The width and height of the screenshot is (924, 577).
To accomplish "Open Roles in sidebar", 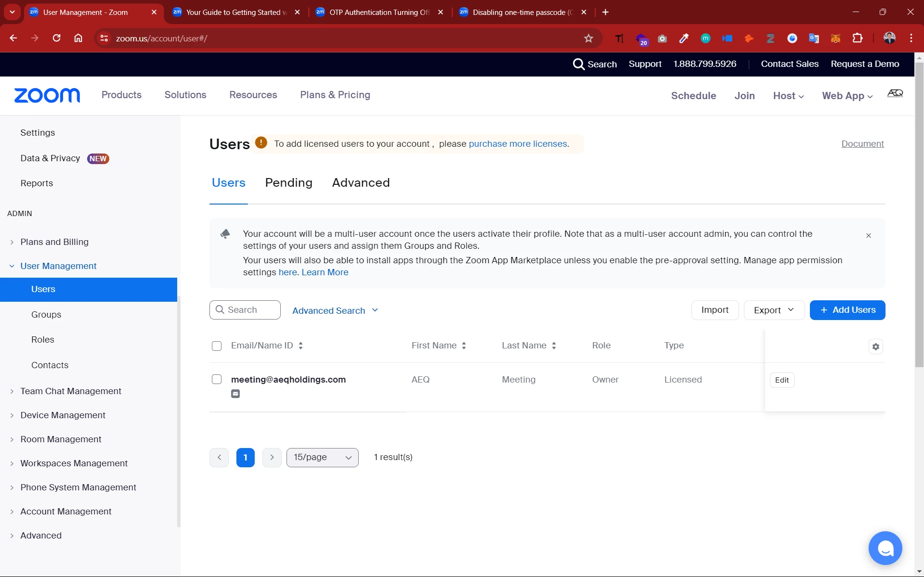I will [x=43, y=339].
